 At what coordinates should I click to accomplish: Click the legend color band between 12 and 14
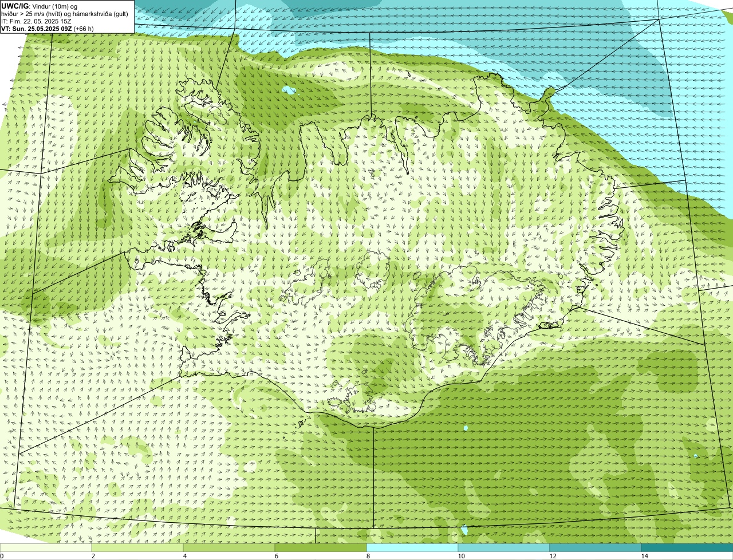(596, 547)
